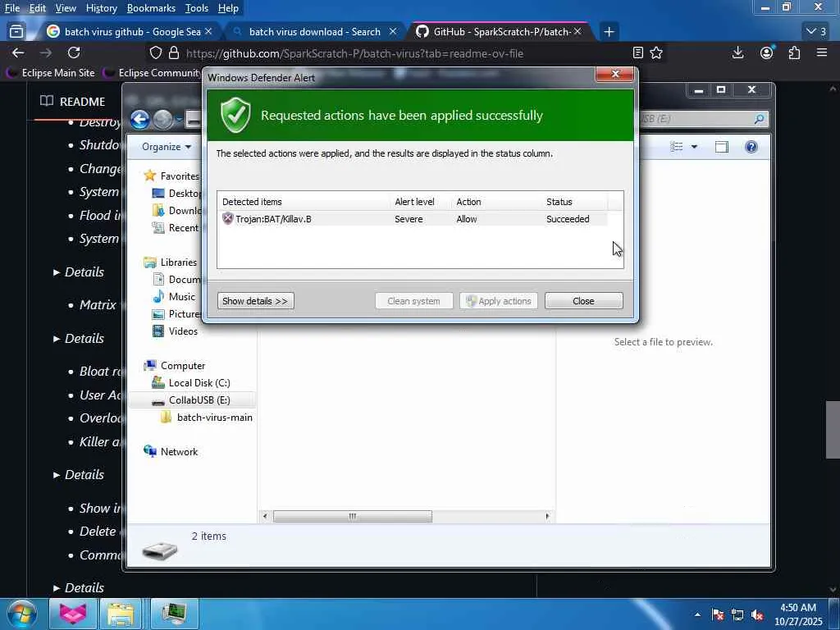Open the Videos library

click(x=176, y=331)
